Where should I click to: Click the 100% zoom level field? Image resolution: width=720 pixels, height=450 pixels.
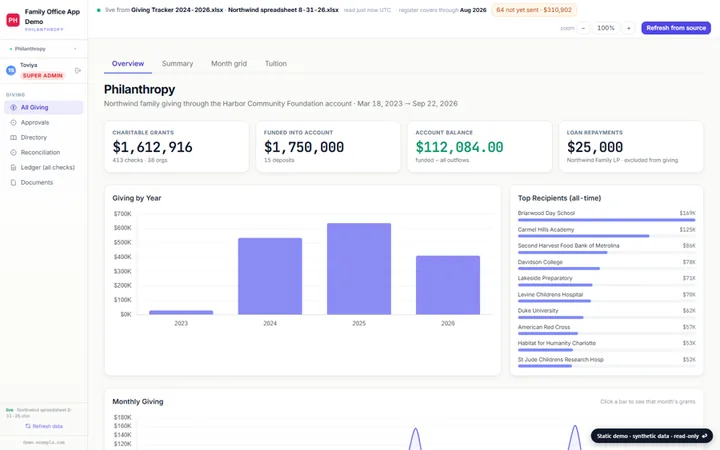[606, 28]
